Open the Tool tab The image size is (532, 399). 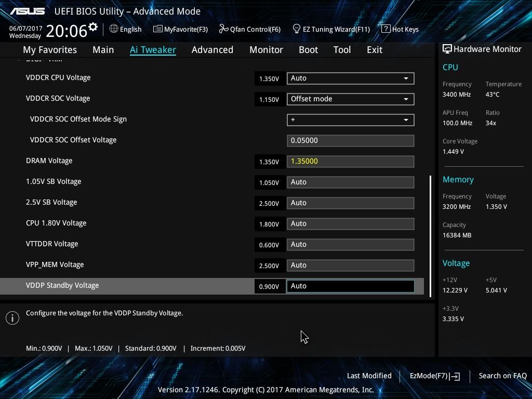point(342,50)
